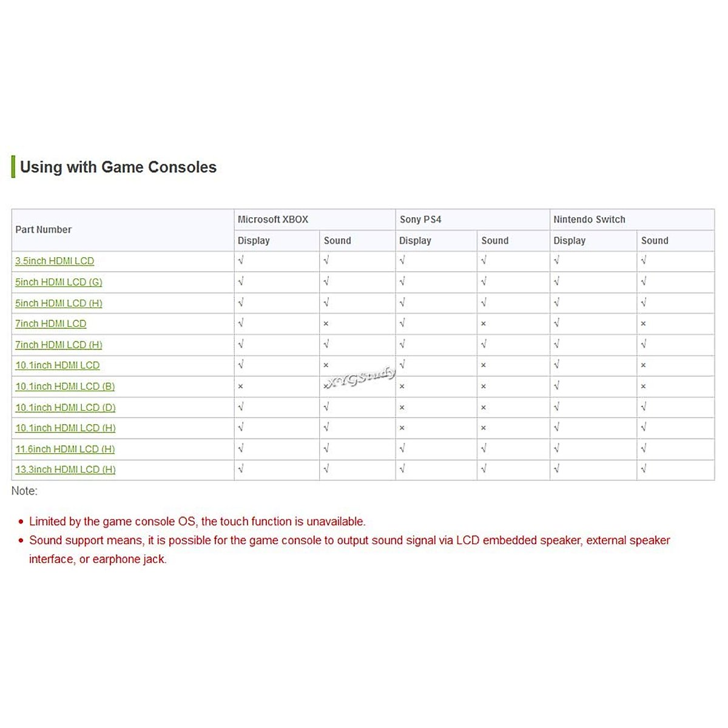Click the PS4 Display cross for 10.1inch (D)
Viewport: 728px width, 728px height.
(402, 408)
